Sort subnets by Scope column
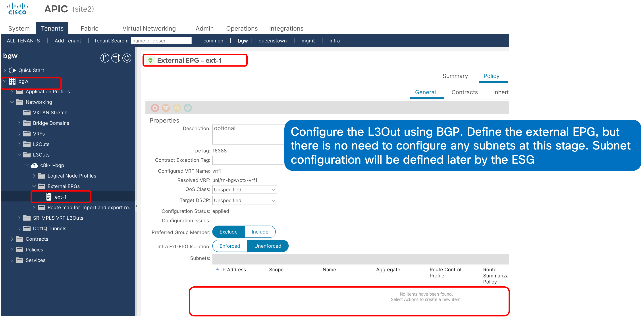This screenshot has height=318, width=644. [x=276, y=270]
